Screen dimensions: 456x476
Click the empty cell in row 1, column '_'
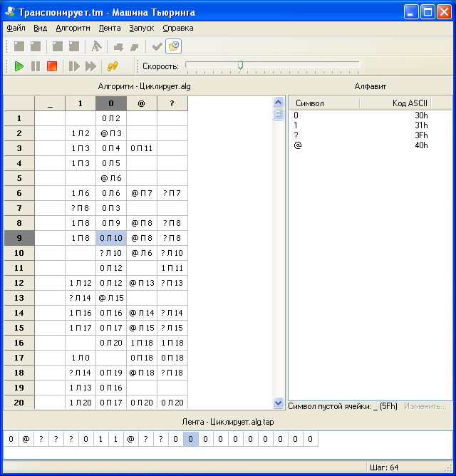[50, 118]
